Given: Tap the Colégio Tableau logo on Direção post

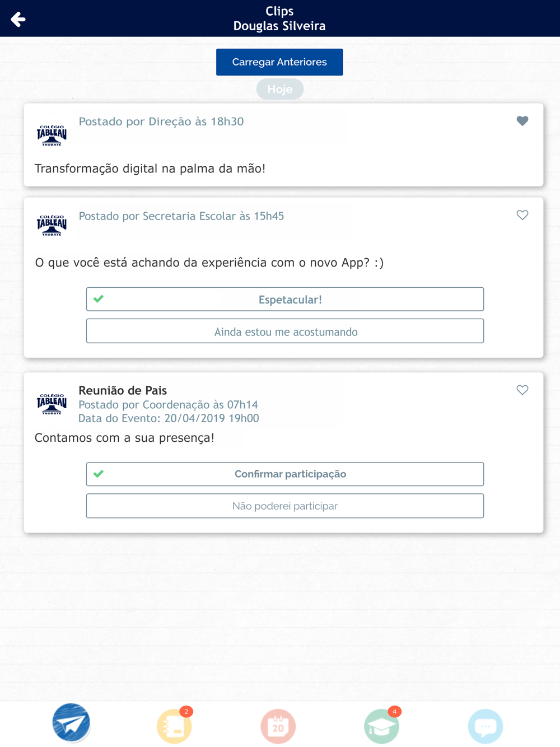Looking at the screenshot, I should pyautogui.click(x=52, y=135).
